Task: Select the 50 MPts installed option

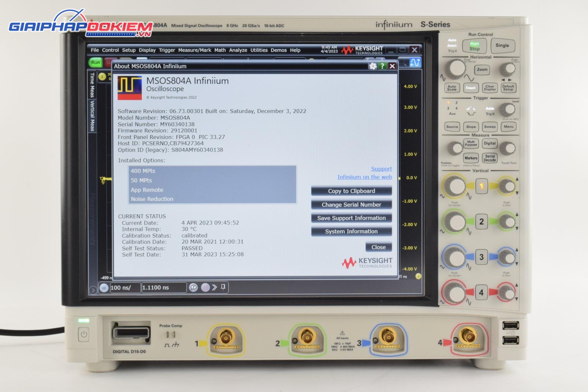Action: tap(212, 180)
